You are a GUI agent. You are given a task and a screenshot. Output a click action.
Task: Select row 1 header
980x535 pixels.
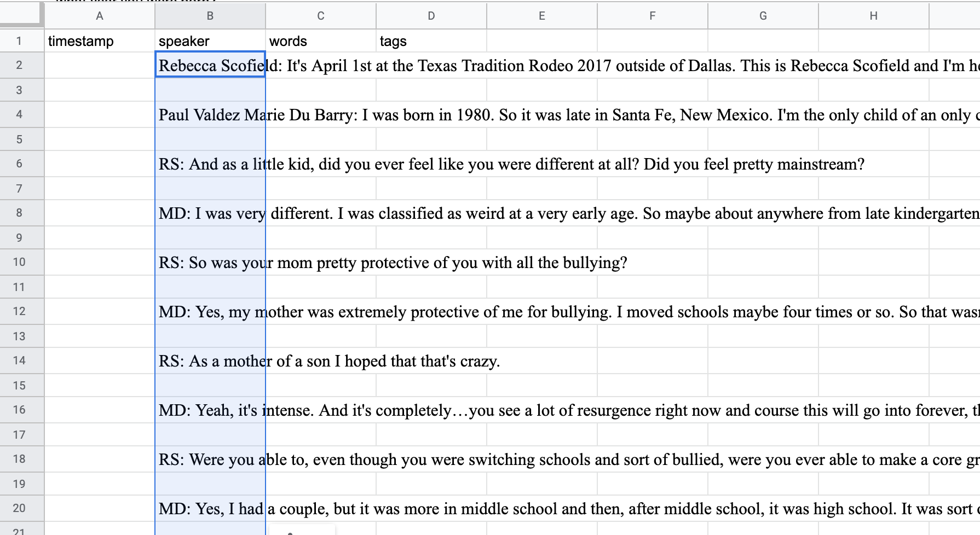coord(20,41)
